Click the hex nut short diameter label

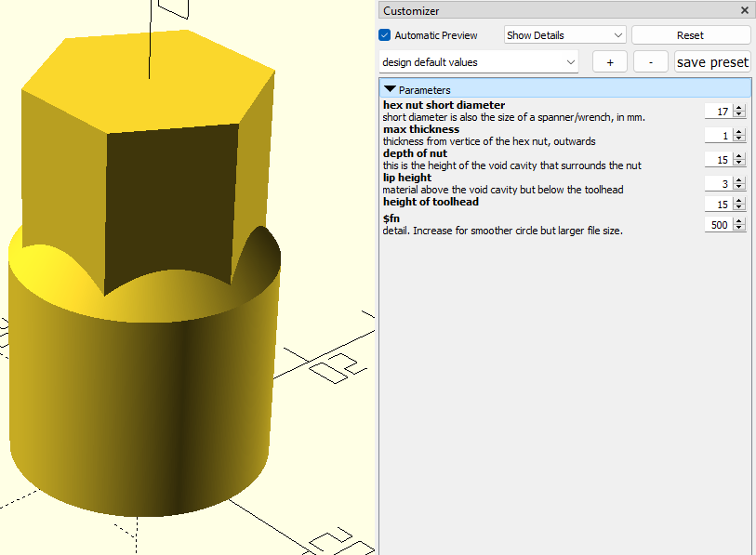[444, 105]
